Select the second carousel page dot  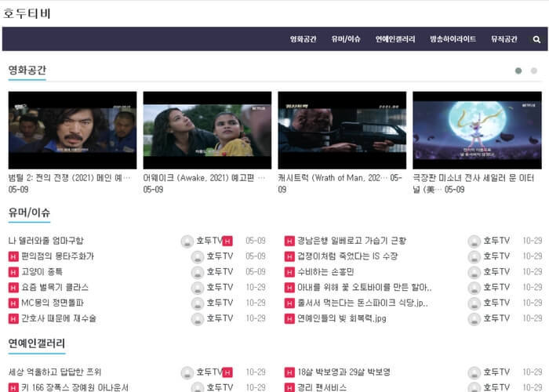(534, 71)
